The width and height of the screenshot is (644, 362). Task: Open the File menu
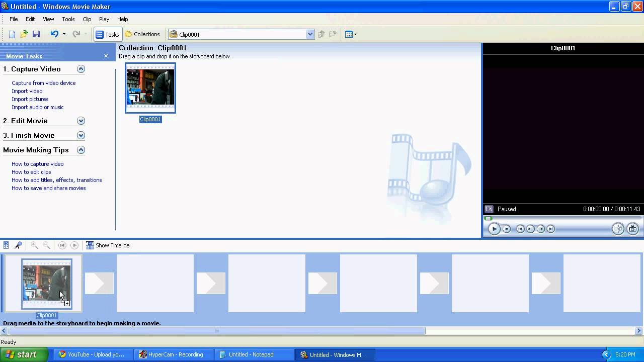(x=14, y=19)
